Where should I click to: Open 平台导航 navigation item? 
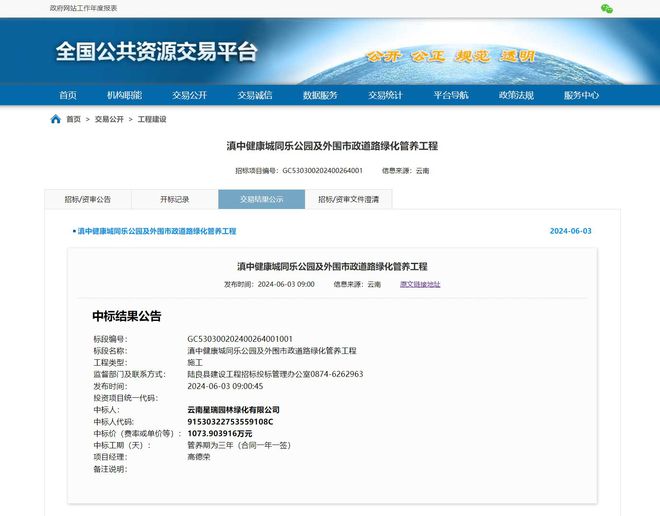tap(451, 95)
